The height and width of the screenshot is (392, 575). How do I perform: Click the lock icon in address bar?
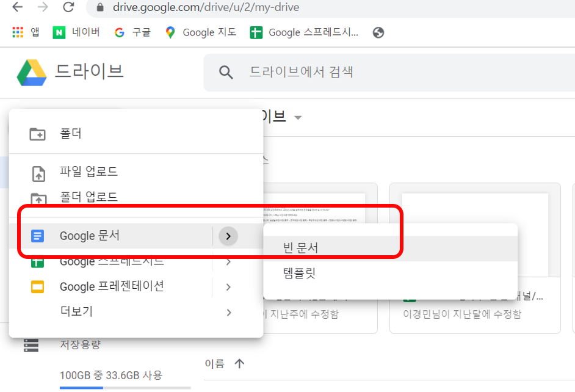point(100,7)
